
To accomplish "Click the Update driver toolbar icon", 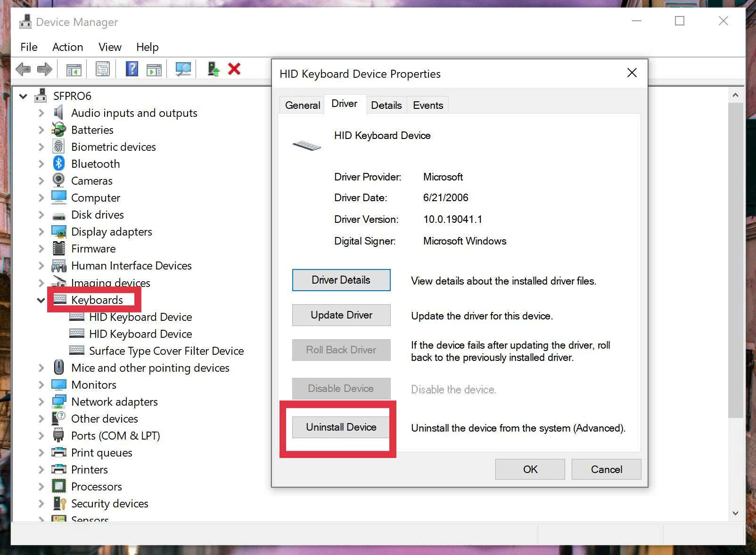I will pos(214,69).
